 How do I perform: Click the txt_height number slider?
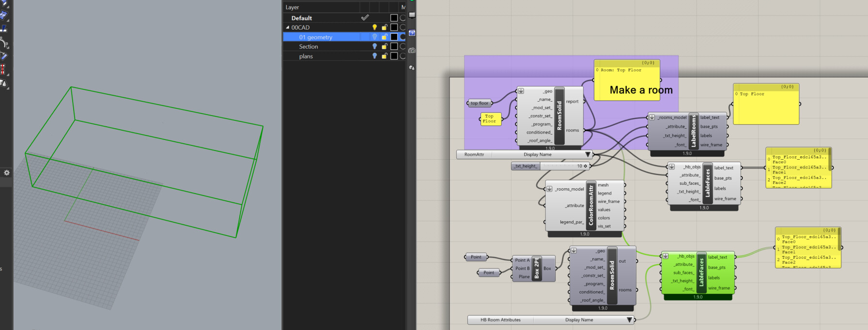[x=557, y=166]
